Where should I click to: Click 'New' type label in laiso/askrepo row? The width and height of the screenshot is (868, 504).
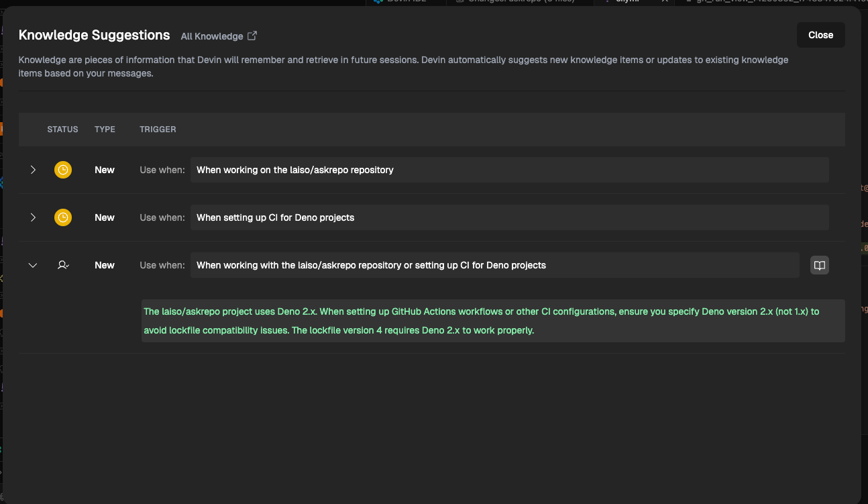tap(105, 170)
